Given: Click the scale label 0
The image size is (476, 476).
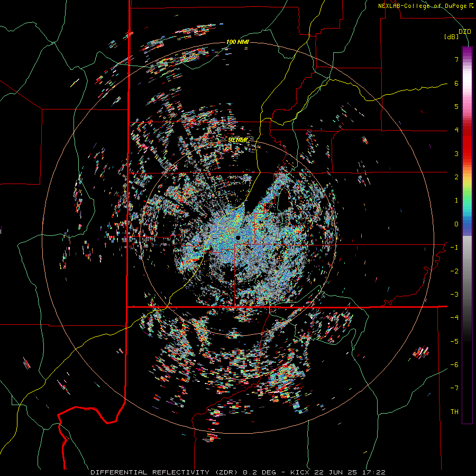Looking at the screenshot, I should (456, 224).
